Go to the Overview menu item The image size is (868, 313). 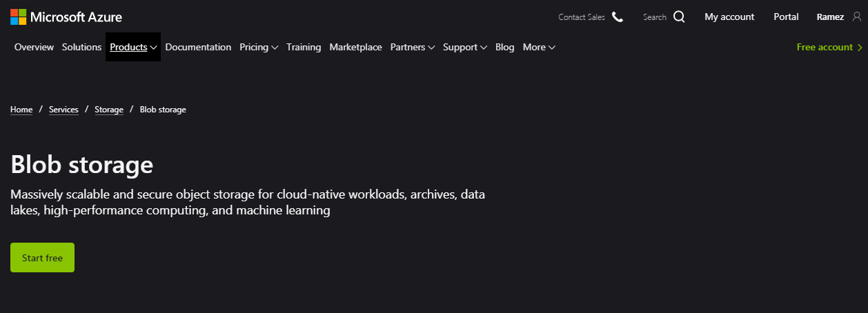[x=34, y=48]
